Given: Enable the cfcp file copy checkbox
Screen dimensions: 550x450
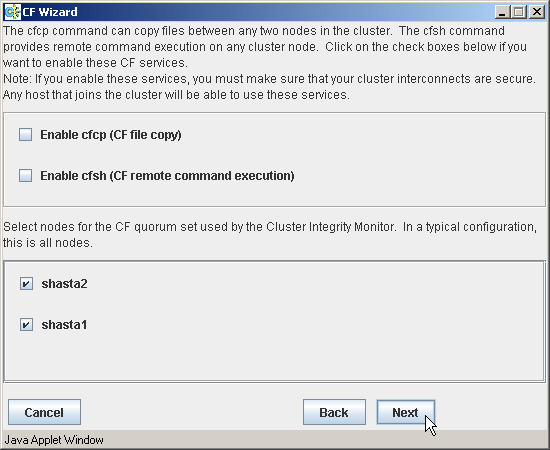Looking at the screenshot, I should [x=26, y=134].
